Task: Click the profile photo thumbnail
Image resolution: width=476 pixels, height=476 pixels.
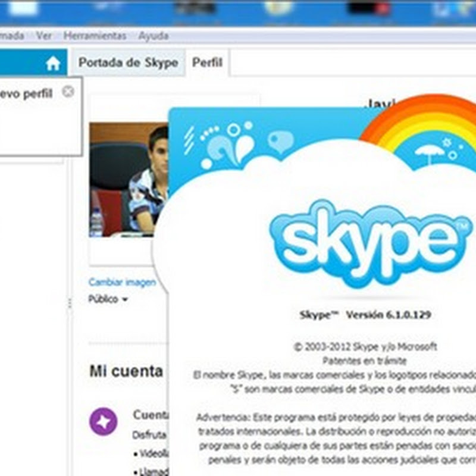Action: tap(129, 180)
